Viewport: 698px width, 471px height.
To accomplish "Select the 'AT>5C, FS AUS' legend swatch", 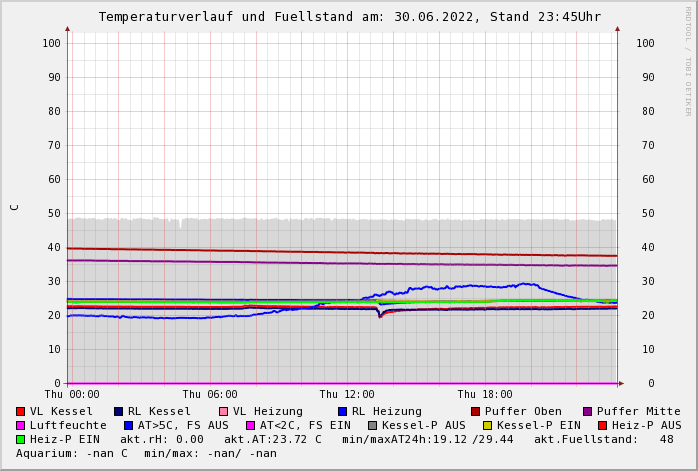I will point(129,426).
